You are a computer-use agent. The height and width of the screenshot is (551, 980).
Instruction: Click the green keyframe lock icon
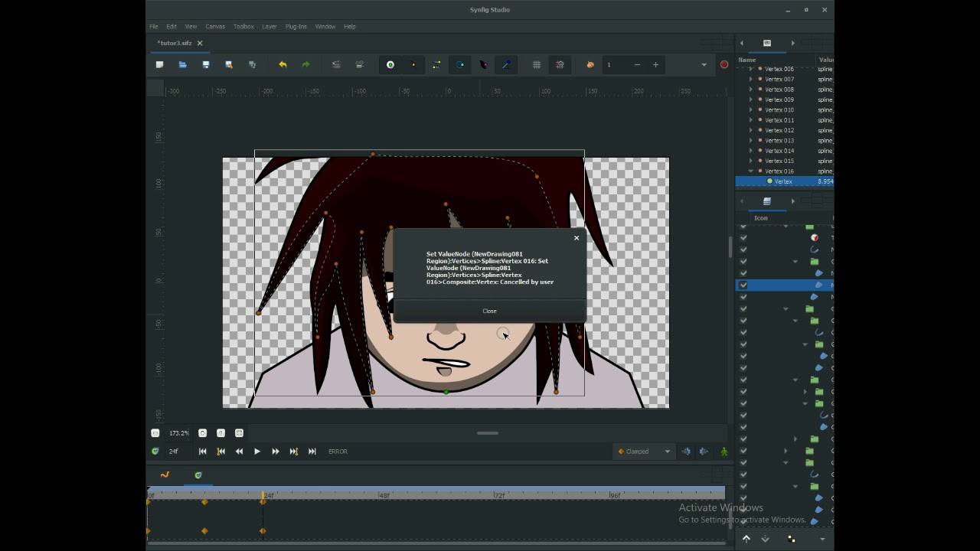click(724, 452)
